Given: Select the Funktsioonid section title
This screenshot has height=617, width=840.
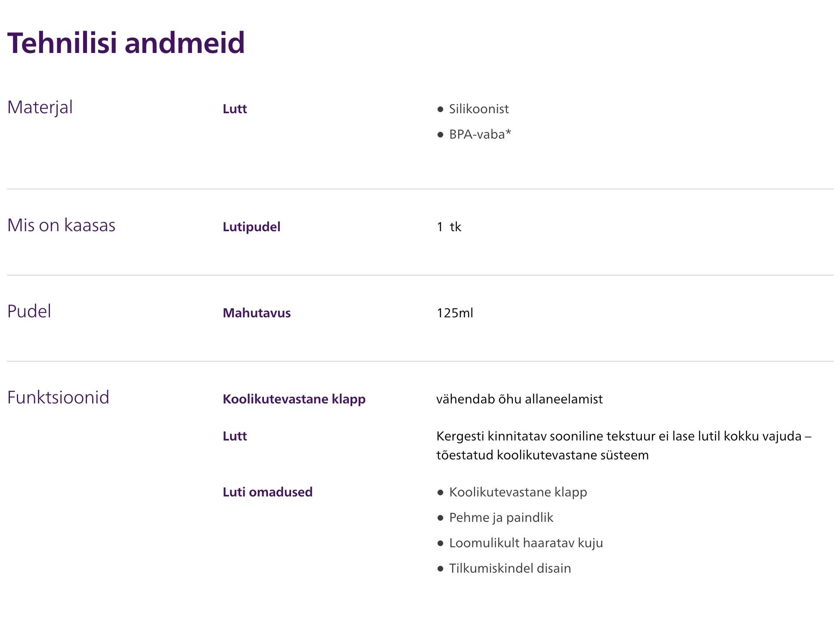Looking at the screenshot, I should coord(58,397).
